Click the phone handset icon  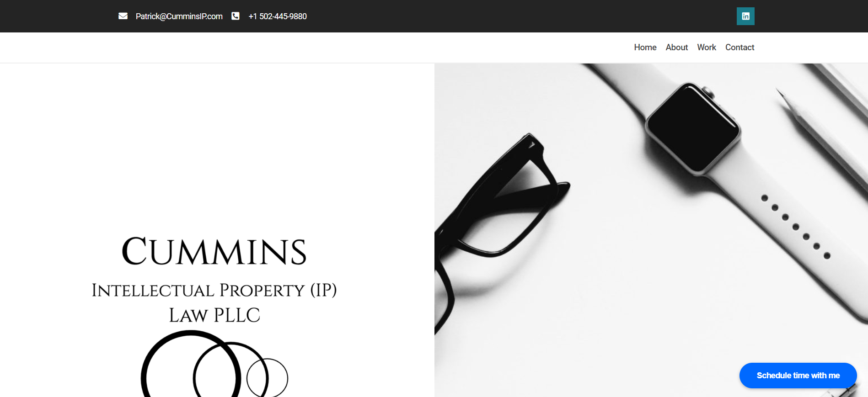236,16
